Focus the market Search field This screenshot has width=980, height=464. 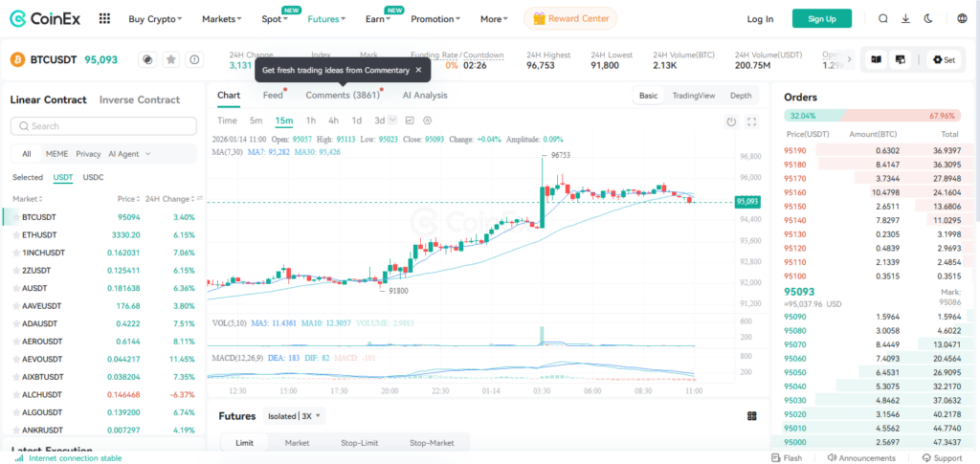point(103,126)
